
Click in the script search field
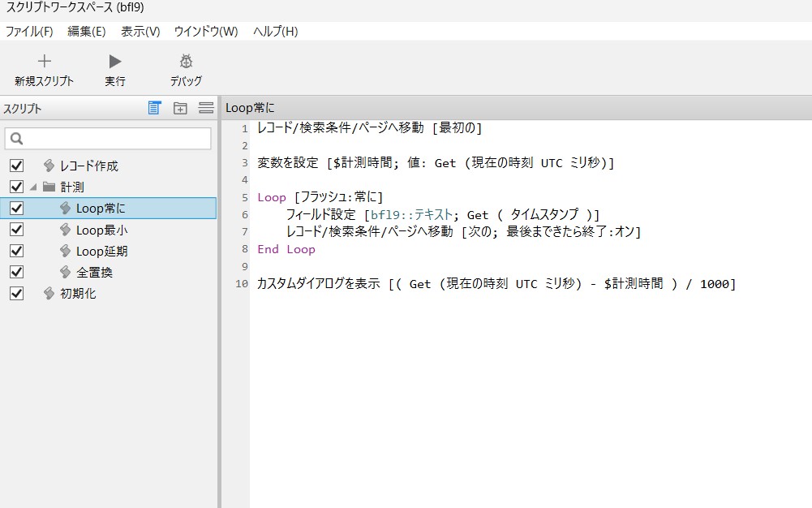(x=108, y=139)
